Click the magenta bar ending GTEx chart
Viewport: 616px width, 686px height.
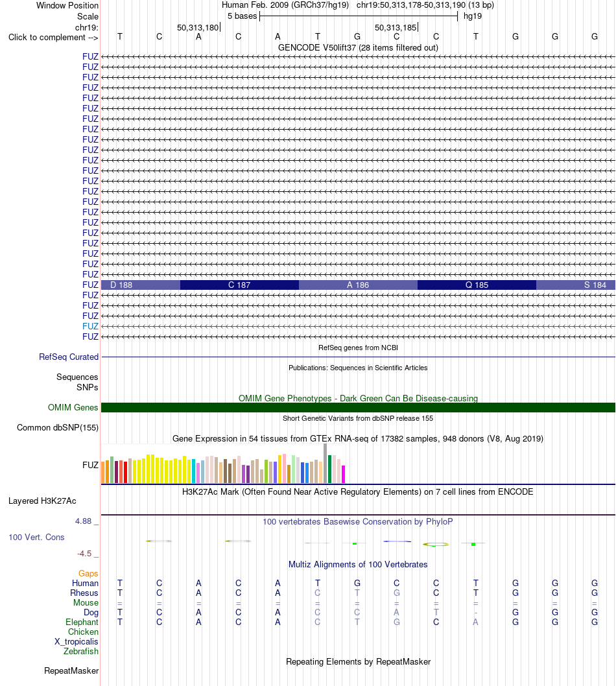(344, 474)
